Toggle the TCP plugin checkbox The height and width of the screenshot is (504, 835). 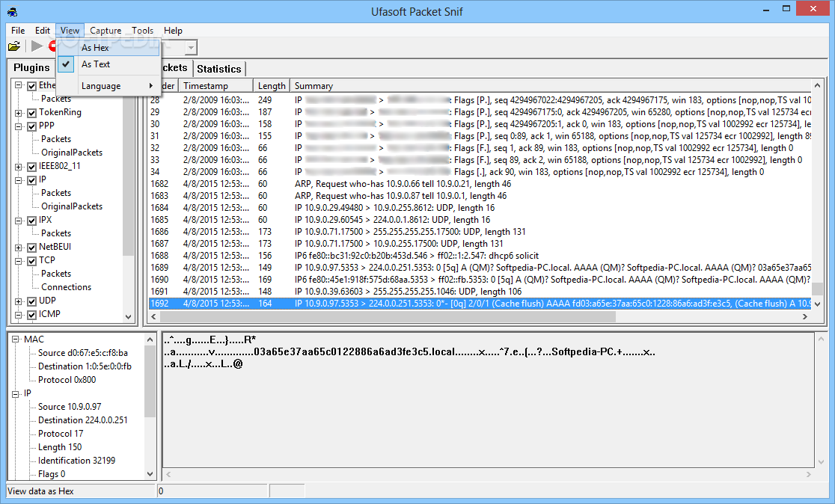pos(32,261)
